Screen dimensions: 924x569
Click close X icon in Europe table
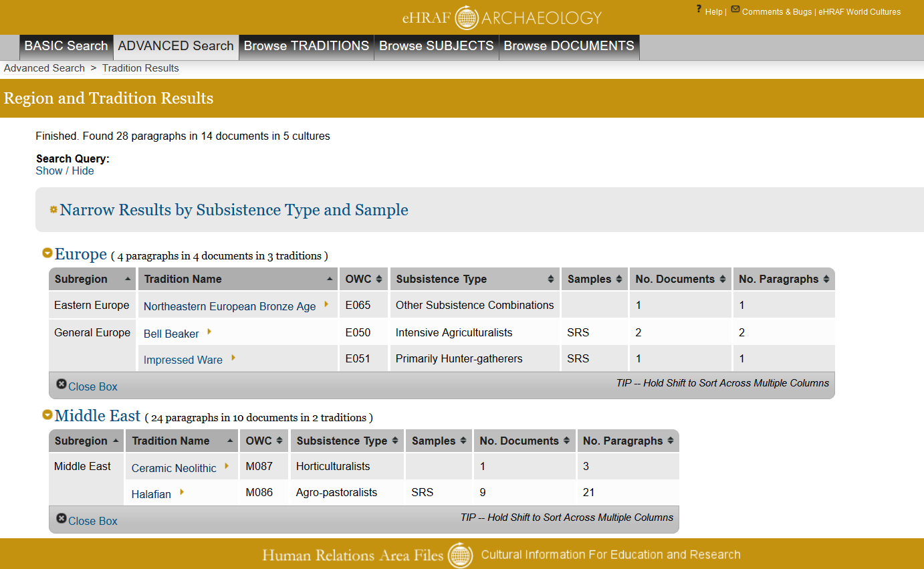[x=62, y=384]
